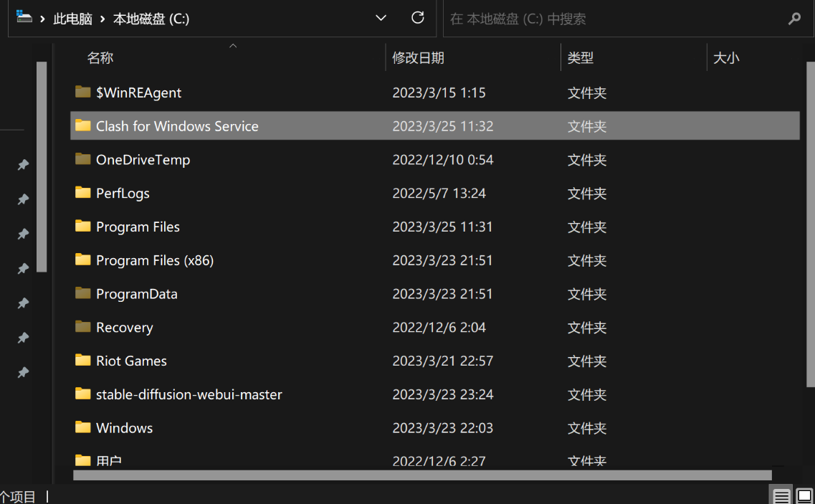Click the Windows folder icon
815x504 pixels.
click(x=83, y=428)
